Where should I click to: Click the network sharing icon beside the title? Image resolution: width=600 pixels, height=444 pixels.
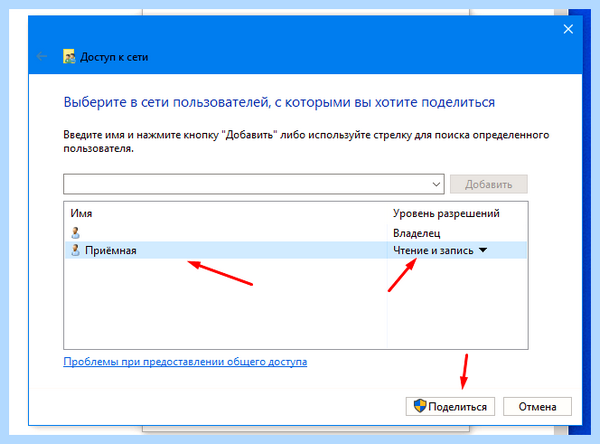(69, 57)
